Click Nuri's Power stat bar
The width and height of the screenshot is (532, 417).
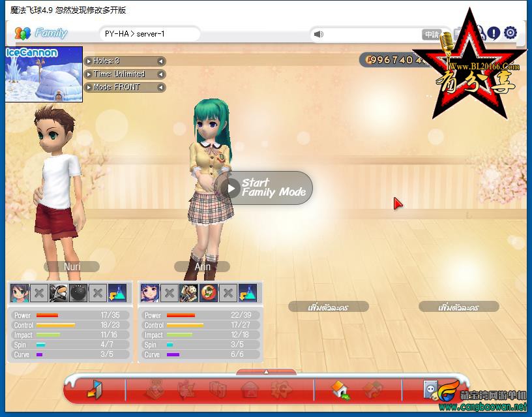47,315
